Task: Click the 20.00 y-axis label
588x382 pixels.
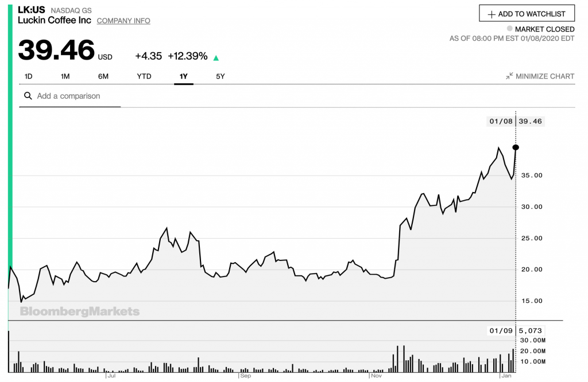Action: click(532, 269)
